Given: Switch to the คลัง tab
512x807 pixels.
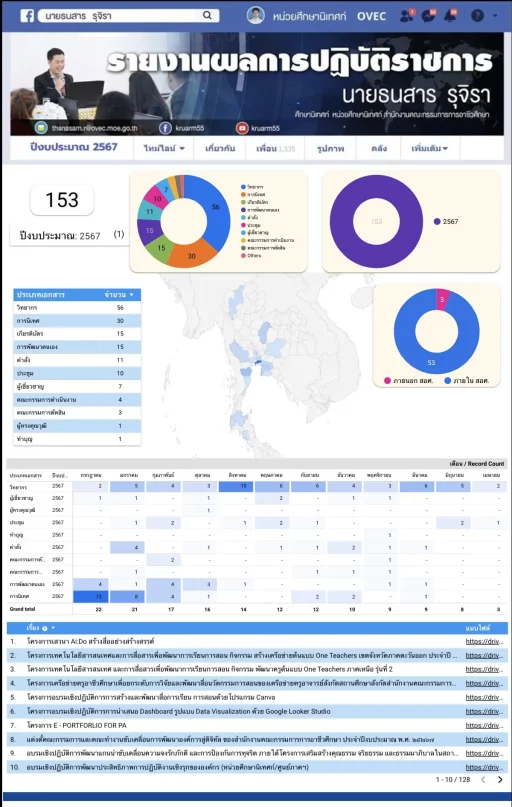Looking at the screenshot, I should (379, 148).
